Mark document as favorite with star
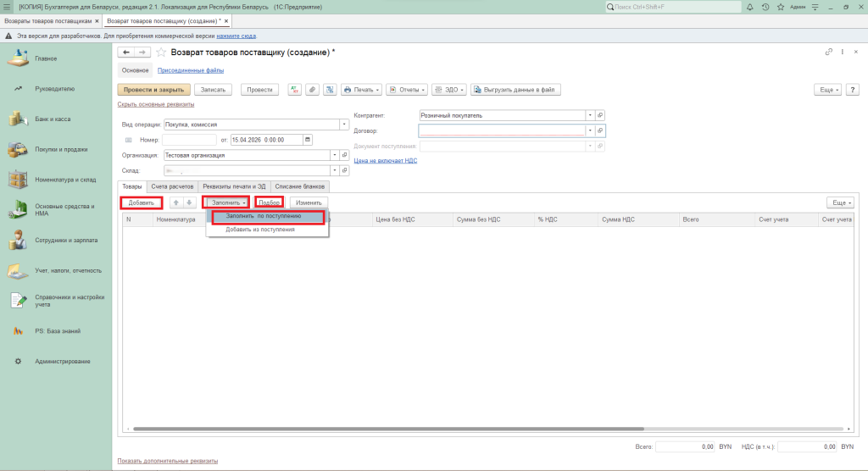This screenshot has height=471, width=868. point(161,53)
